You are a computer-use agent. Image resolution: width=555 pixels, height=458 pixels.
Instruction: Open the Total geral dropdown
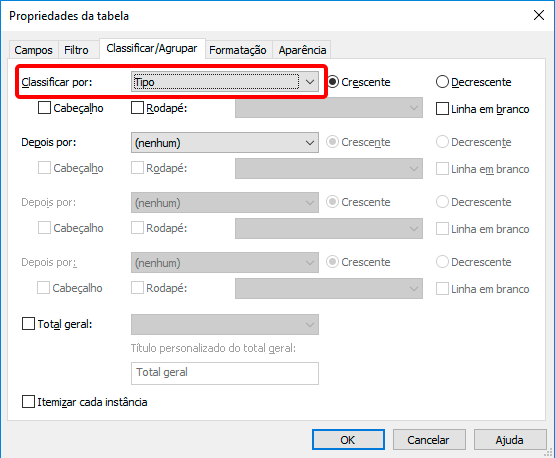pyautogui.click(x=225, y=324)
